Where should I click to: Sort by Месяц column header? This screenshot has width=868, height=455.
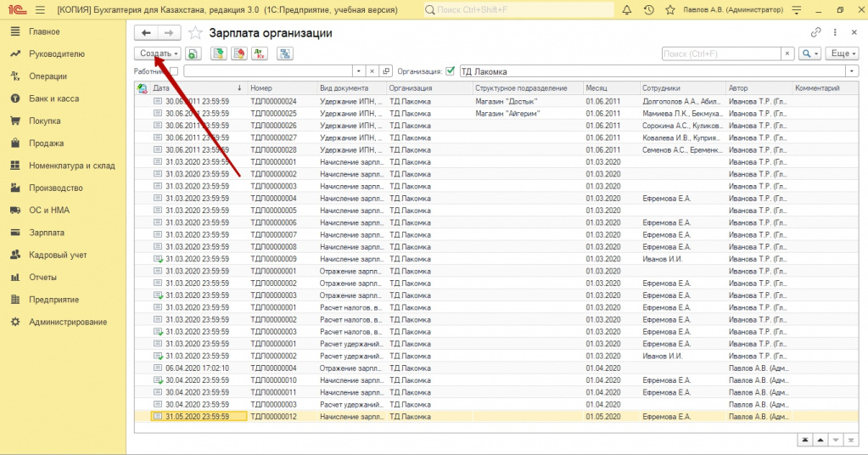(x=611, y=88)
